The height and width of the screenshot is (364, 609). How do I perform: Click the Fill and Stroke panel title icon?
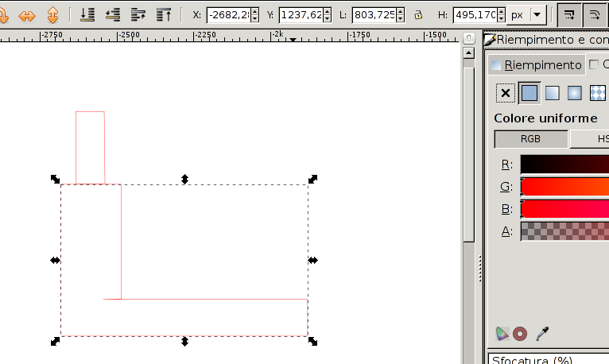491,39
